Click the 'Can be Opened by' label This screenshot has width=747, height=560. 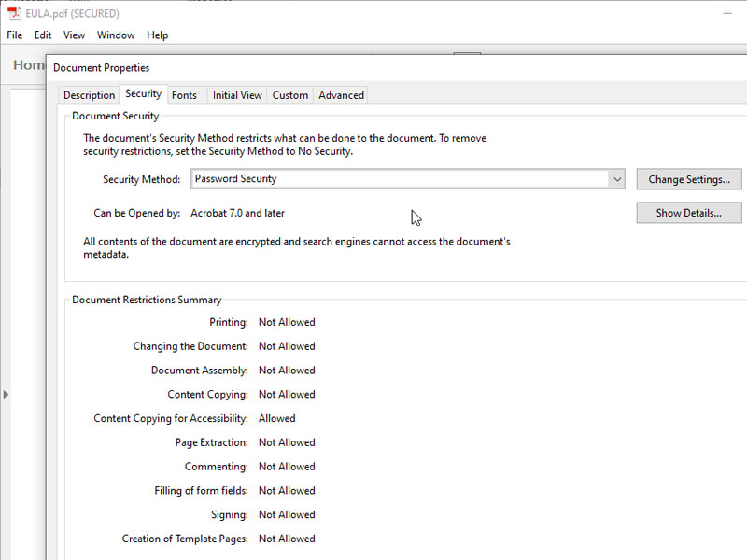(x=136, y=213)
